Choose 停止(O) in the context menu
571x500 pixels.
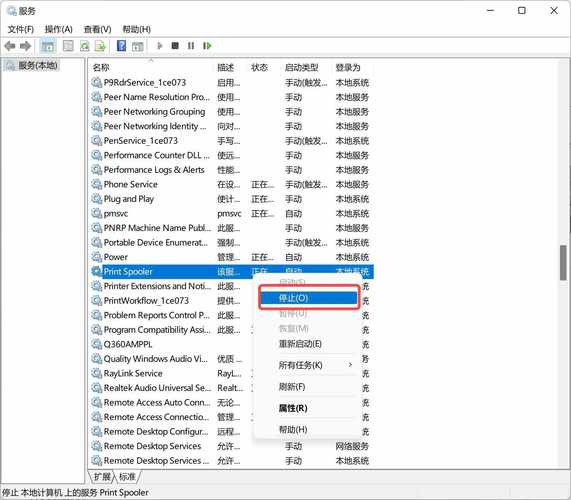pyautogui.click(x=309, y=298)
